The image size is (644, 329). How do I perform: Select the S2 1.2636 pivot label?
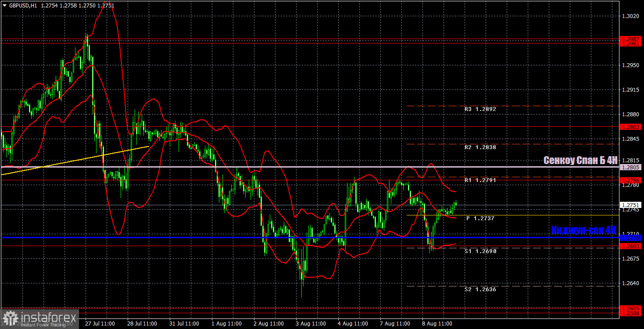tap(480, 290)
